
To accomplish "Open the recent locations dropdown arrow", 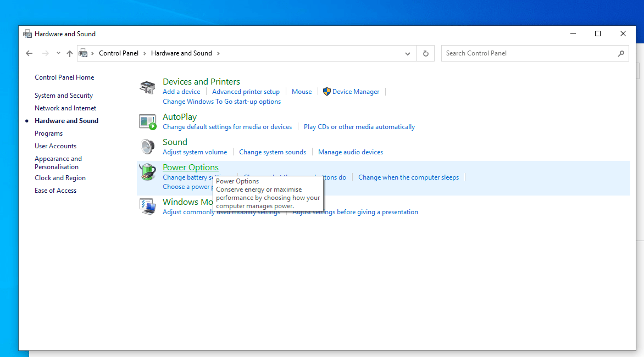I will pyautogui.click(x=58, y=53).
